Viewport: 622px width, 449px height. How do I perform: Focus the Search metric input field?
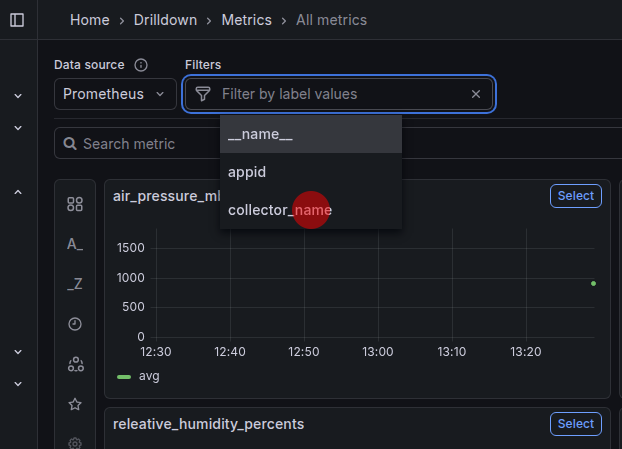tap(140, 144)
